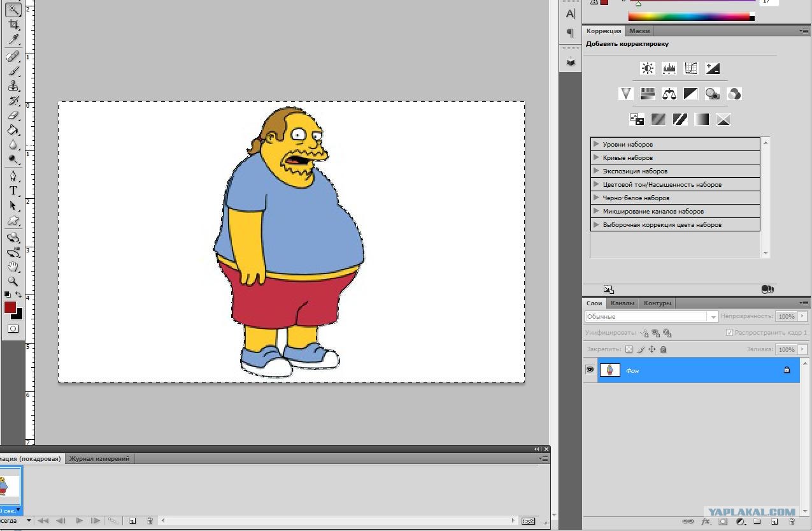Play the frame animation
Viewport: 812px width, 531px height.
tap(79, 521)
